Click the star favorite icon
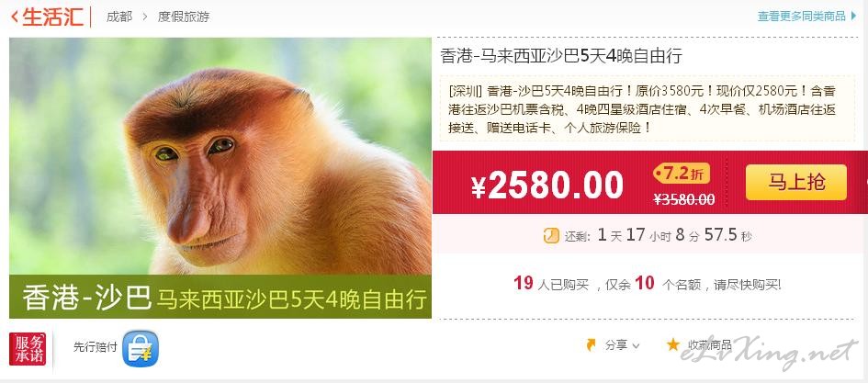Viewport: 868px width, 383px height. click(672, 344)
